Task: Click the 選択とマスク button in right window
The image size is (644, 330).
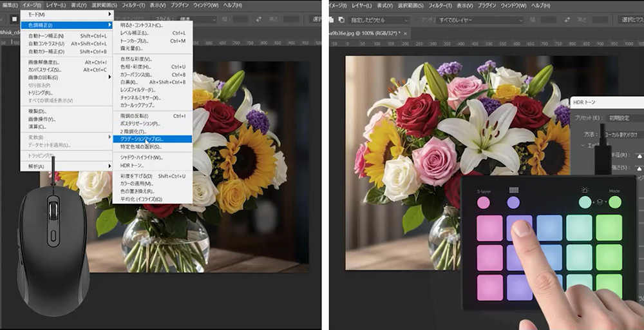Action: coord(630,19)
